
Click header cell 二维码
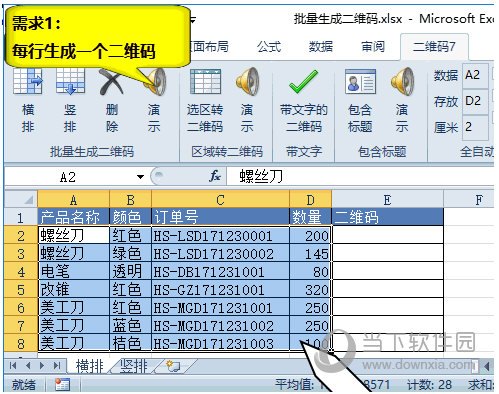pos(387,217)
